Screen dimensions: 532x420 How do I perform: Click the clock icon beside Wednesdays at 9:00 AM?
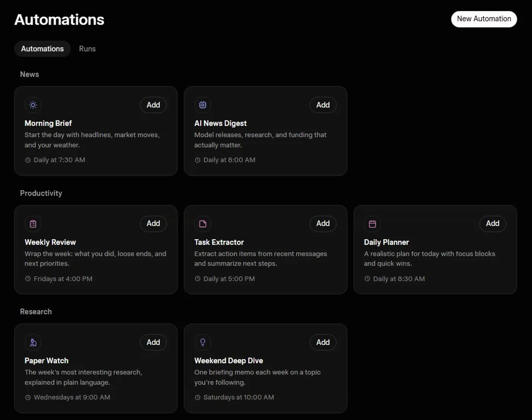[28, 398]
